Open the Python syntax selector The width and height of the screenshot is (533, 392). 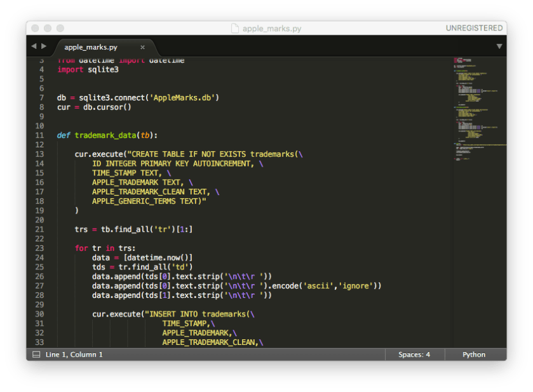[473, 355]
